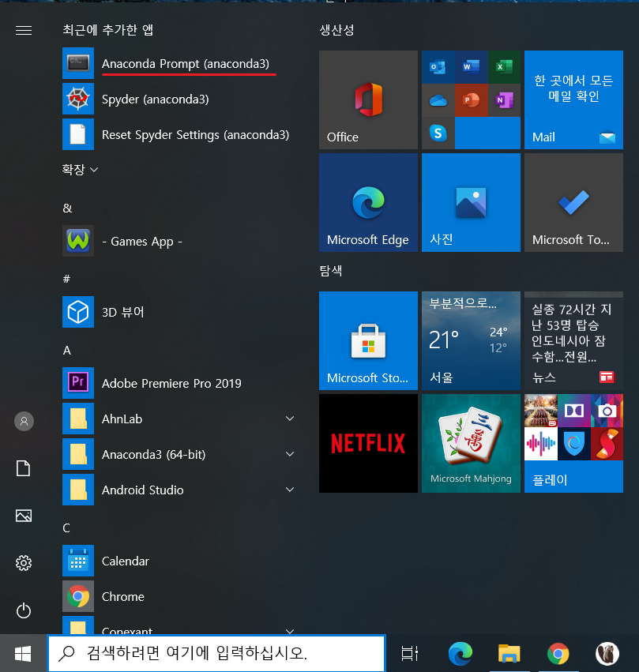Click the & letter section header
This screenshot has height=672, width=639.
[x=67, y=208]
